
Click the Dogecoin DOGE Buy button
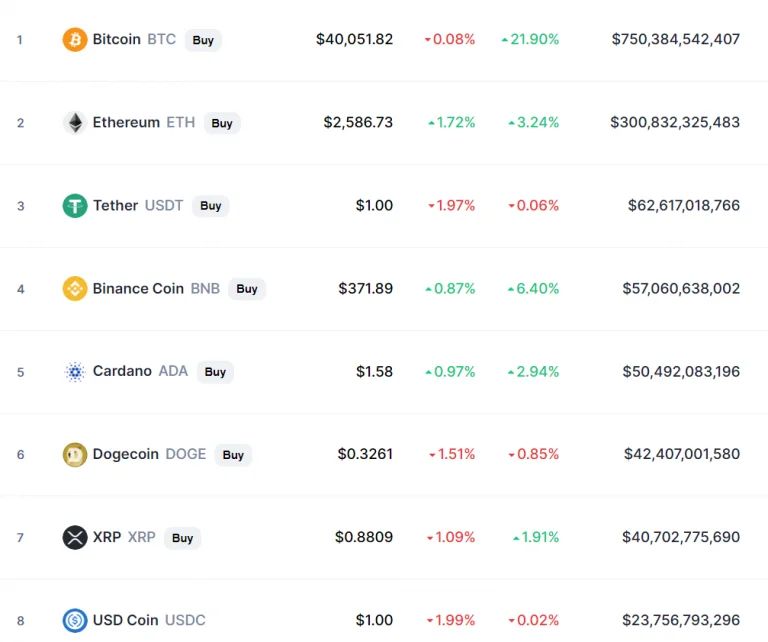tap(233, 455)
